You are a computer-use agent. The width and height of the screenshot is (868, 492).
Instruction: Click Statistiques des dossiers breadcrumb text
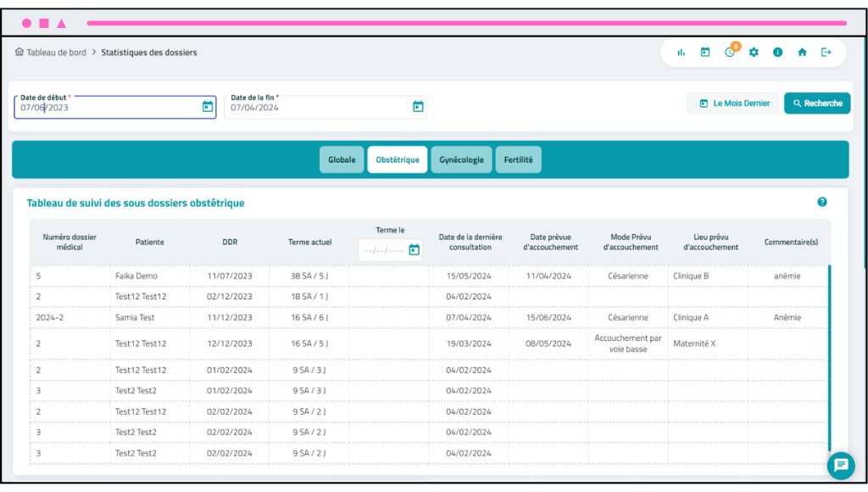click(x=149, y=53)
